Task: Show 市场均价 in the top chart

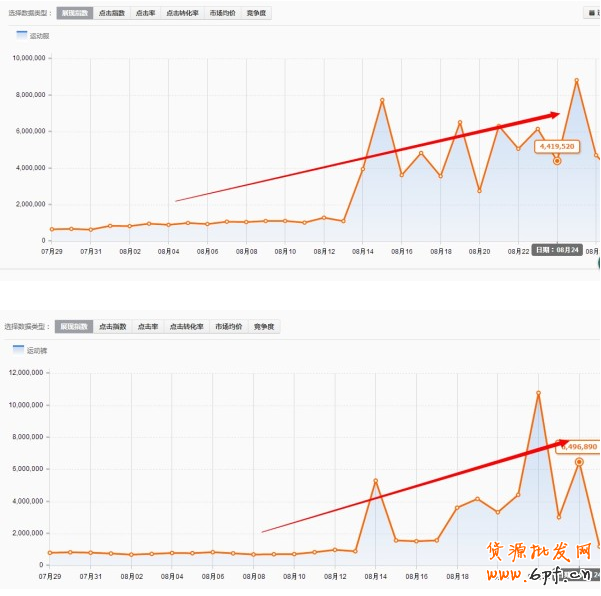Action: [224, 13]
